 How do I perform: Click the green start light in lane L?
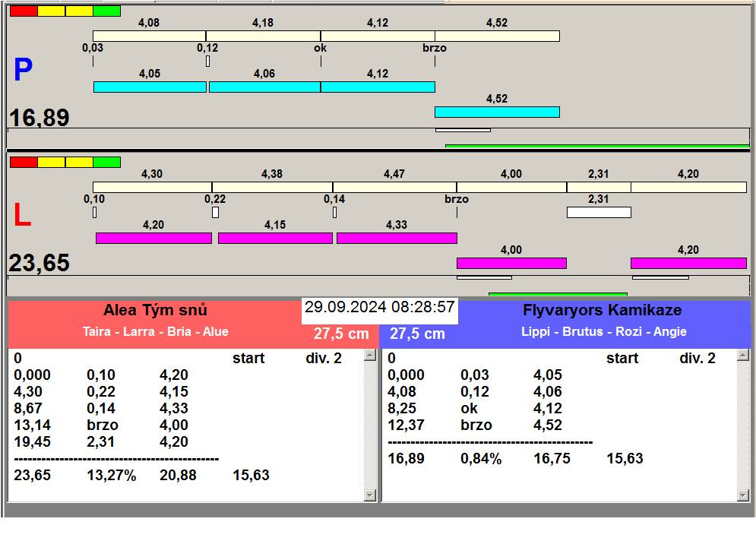click(106, 162)
